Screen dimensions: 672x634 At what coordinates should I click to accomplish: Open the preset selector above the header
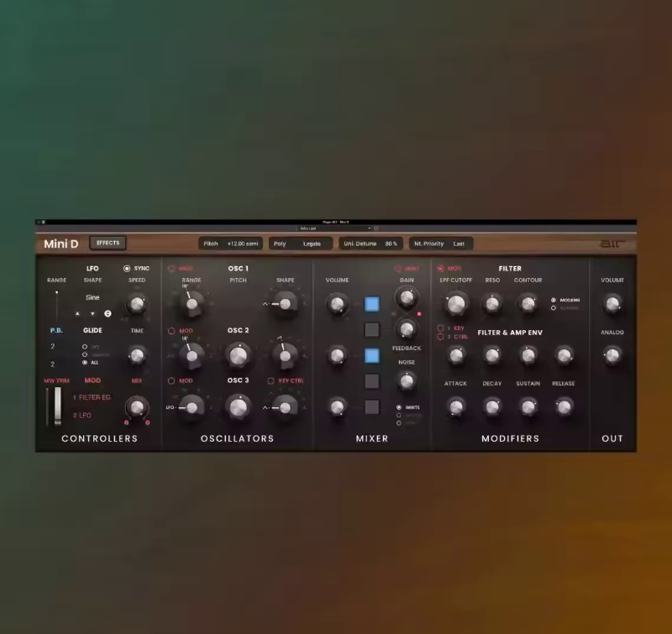point(333,228)
